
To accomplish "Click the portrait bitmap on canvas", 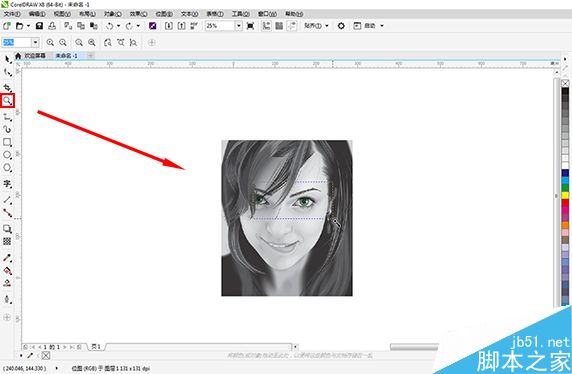I will tap(287, 218).
